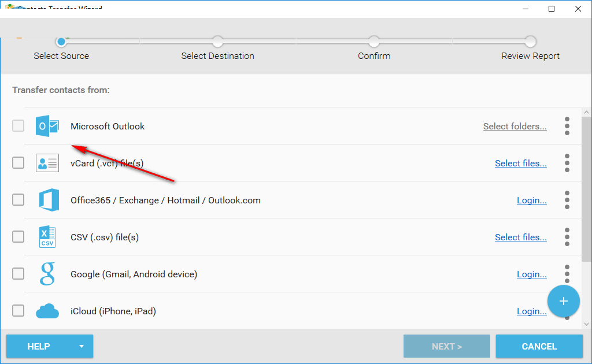Click the CSV file icon
592x364 pixels.
(47, 237)
